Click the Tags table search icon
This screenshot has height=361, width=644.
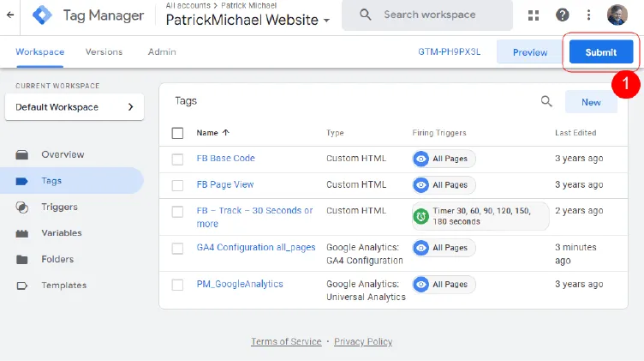tap(546, 101)
